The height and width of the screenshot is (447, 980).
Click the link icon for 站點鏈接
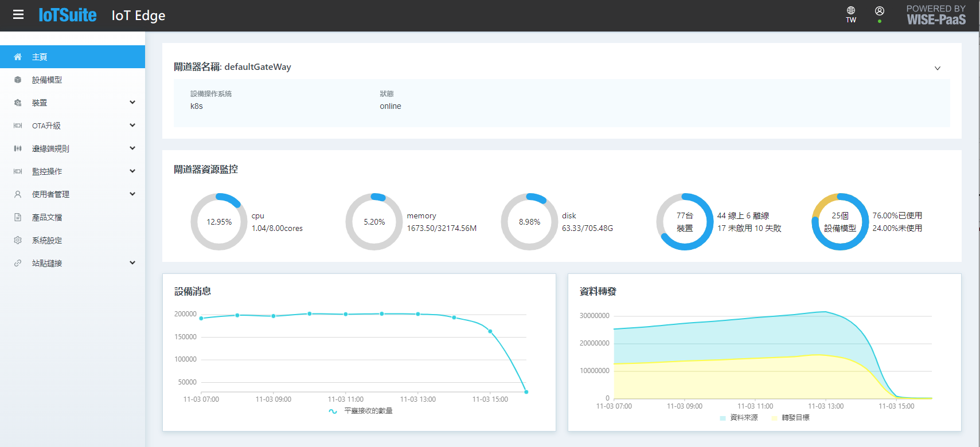18,263
